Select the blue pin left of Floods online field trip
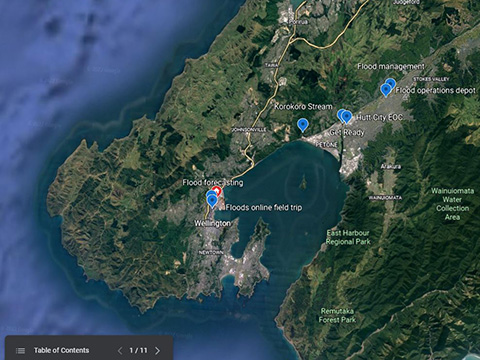480x360 pixels. 212,201
